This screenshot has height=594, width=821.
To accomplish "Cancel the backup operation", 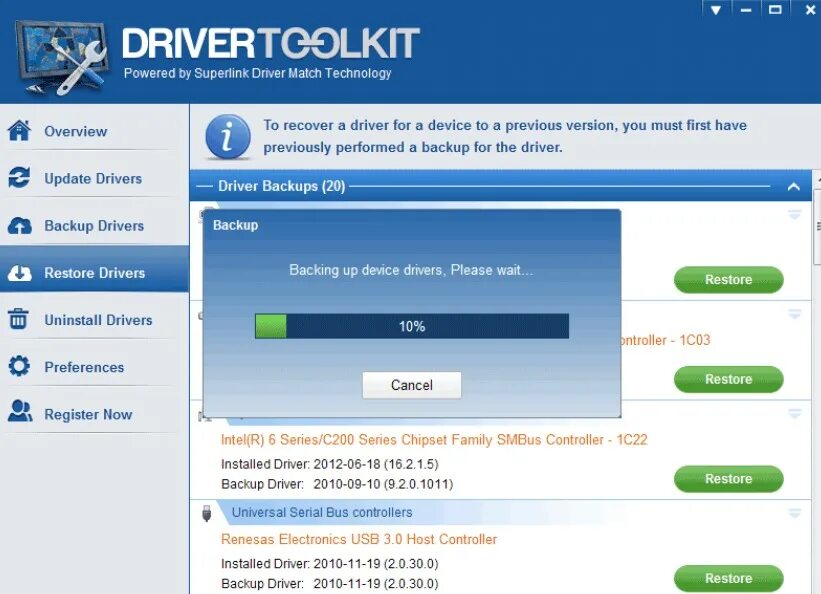I will (412, 385).
